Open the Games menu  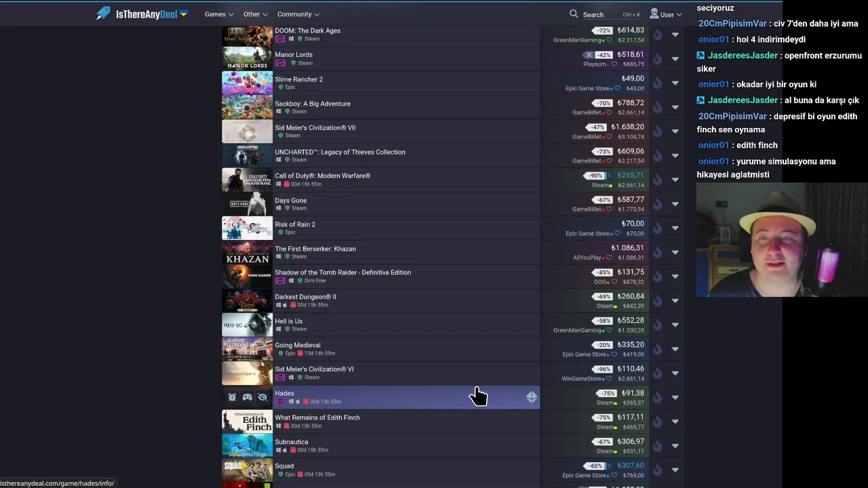[219, 14]
